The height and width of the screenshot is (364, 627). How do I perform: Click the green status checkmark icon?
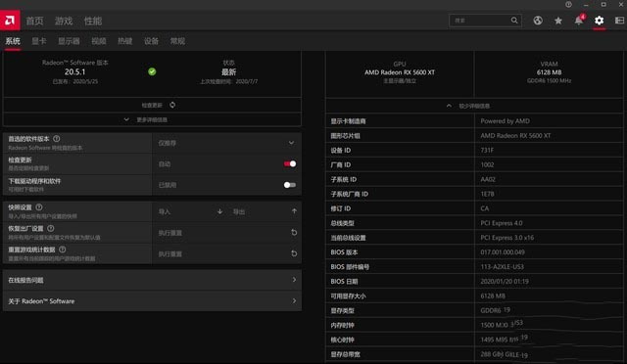(152, 71)
